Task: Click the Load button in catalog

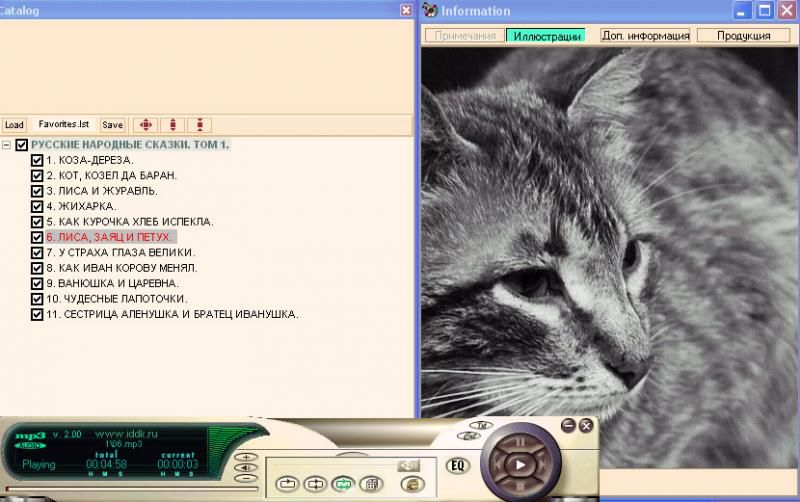Action: coord(14,125)
